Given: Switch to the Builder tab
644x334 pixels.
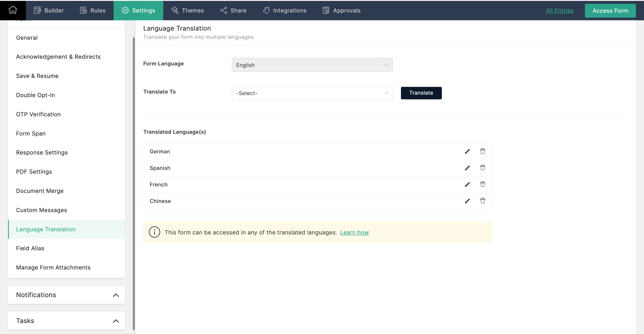Looking at the screenshot, I should coord(49,10).
